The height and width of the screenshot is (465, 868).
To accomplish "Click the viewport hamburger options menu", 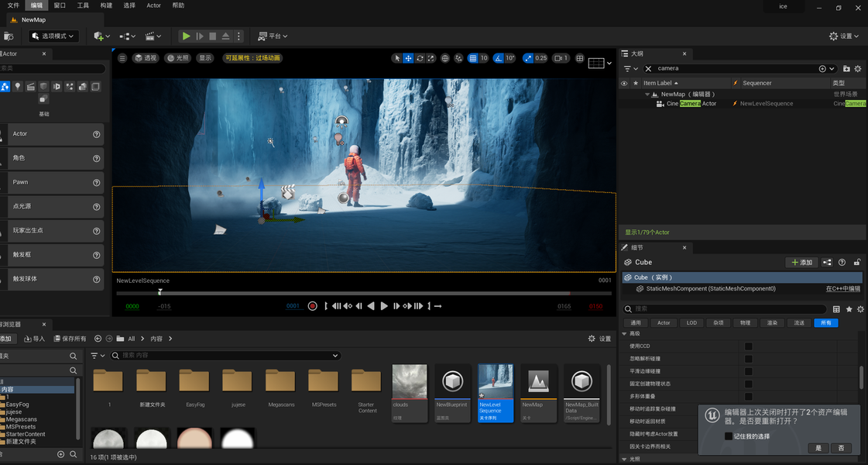I will pyautogui.click(x=122, y=58).
